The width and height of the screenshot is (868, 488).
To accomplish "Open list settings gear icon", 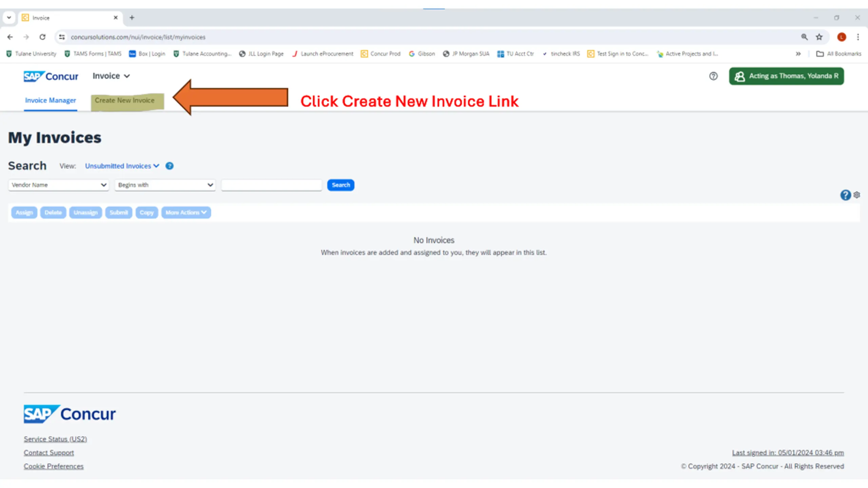I will [857, 195].
